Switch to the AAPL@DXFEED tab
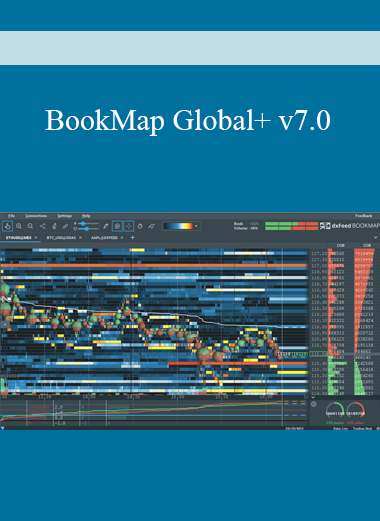 104,238
